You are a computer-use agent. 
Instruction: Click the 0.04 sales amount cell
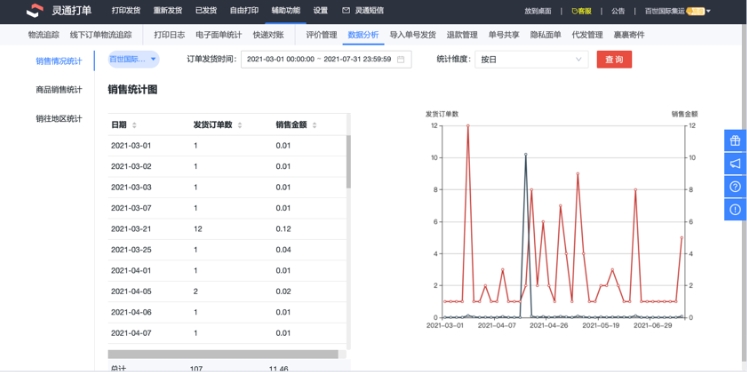tap(283, 250)
